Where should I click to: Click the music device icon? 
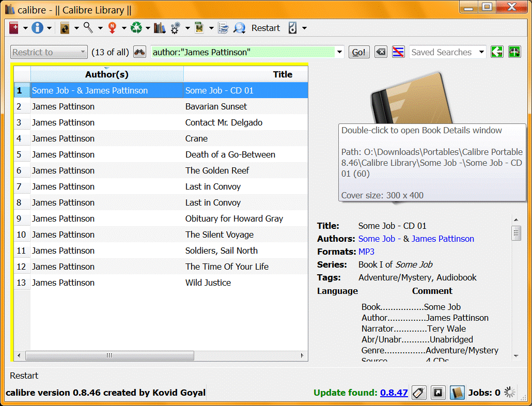pyautogui.click(x=292, y=28)
